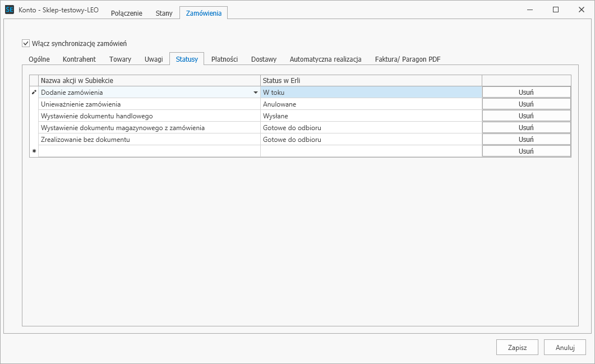Click the pencil edit indicator on first row
This screenshot has width=595, height=364.
(34, 92)
